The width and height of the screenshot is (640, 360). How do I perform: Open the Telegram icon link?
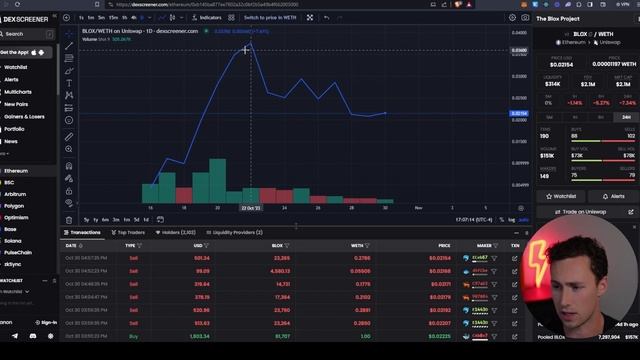coord(15,336)
